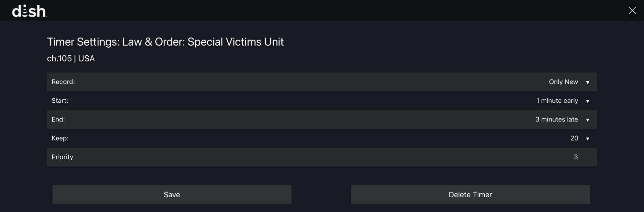Expand the Record dropdown arrow
Image resolution: width=644 pixels, height=212 pixels.
(x=588, y=83)
